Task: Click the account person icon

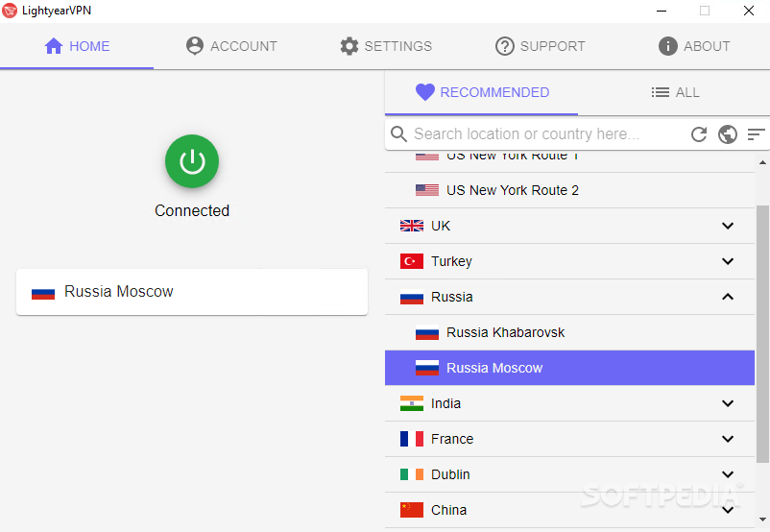Action: [195, 46]
